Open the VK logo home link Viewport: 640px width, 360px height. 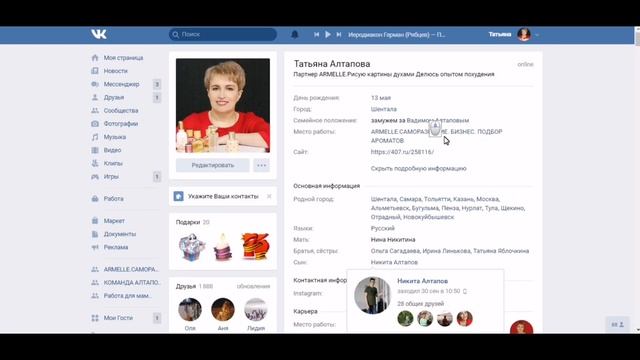(x=98, y=34)
